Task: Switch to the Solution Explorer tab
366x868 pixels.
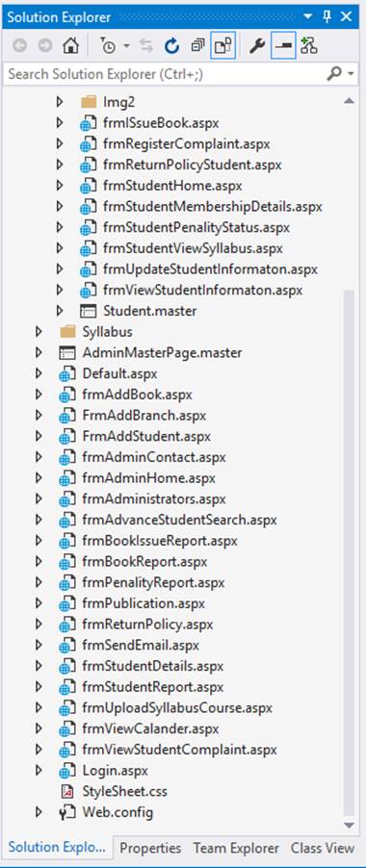Action: pyautogui.click(x=57, y=847)
